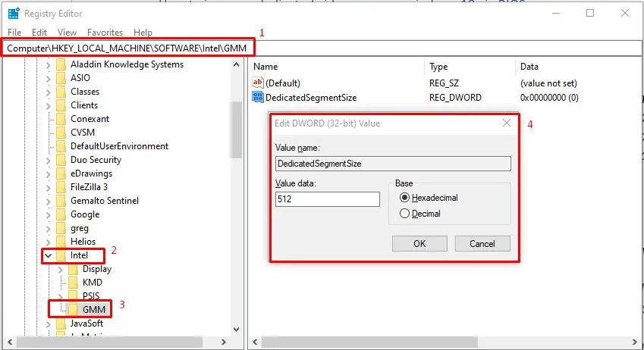
Task: Select the DedicatedSegmentSize value name
Action: pyautogui.click(x=311, y=98)
